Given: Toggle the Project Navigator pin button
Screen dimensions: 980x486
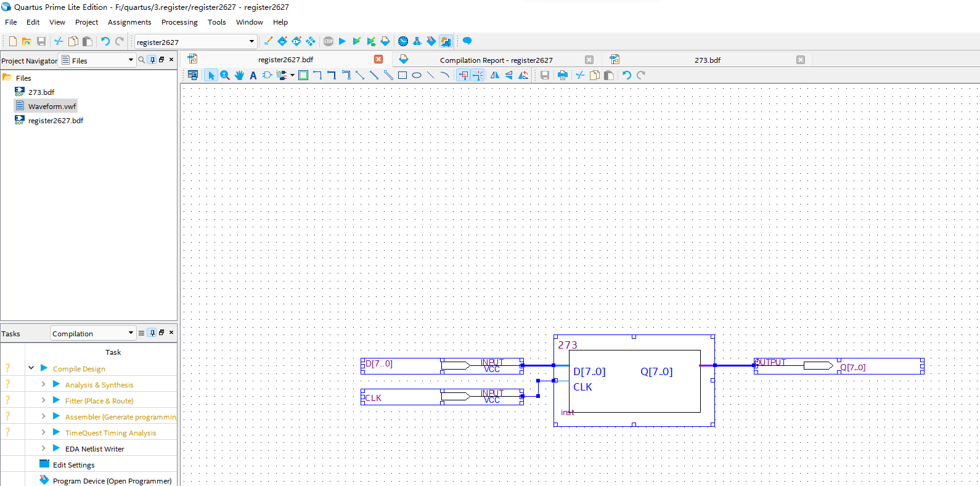Looking at the screenshot, I should [x=152, y=60].
